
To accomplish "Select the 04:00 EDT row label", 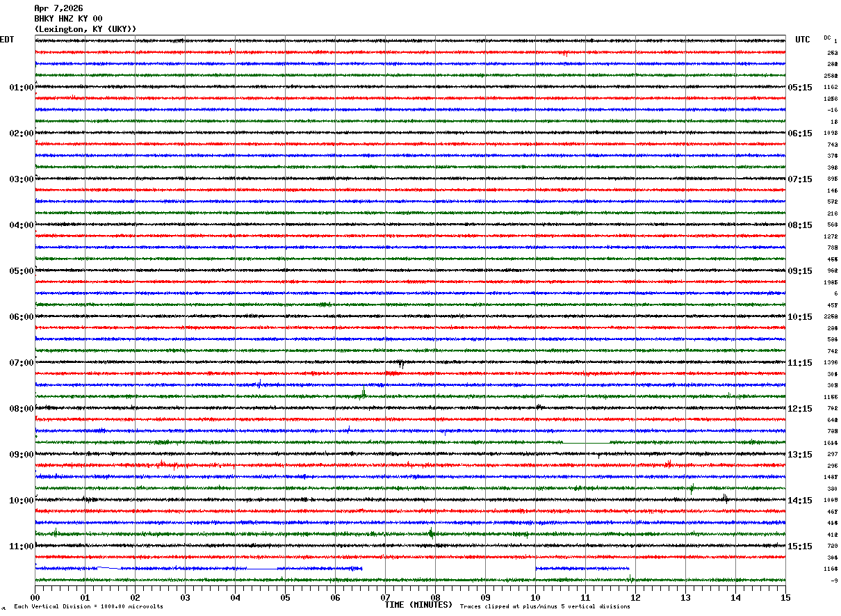I will 22,225.
